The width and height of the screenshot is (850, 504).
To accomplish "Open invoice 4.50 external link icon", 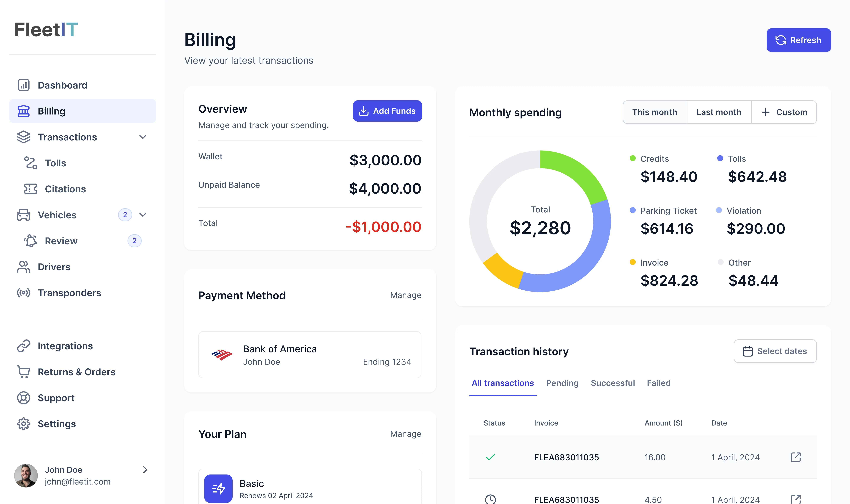I will (796, 499).
